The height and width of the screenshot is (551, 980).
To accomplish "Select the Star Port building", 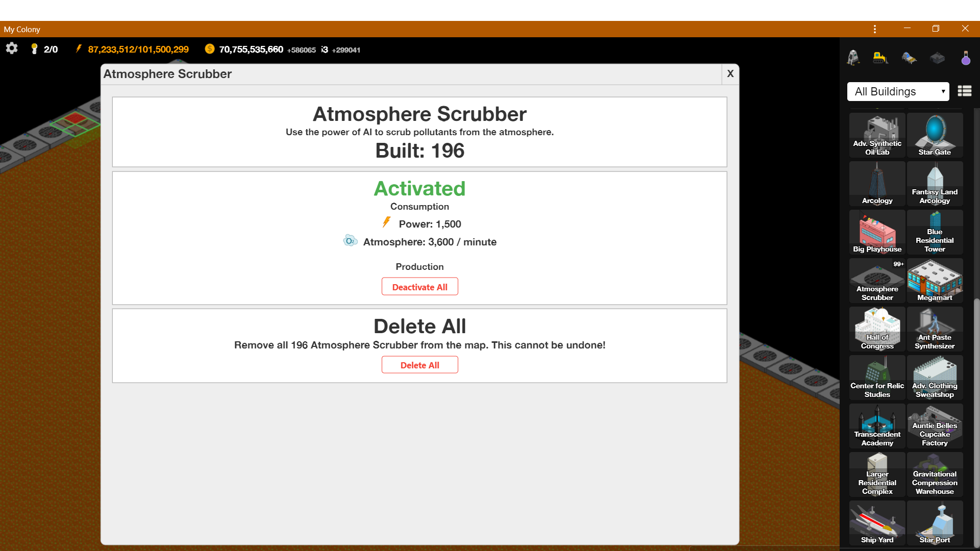I will (x=935, y=523).
